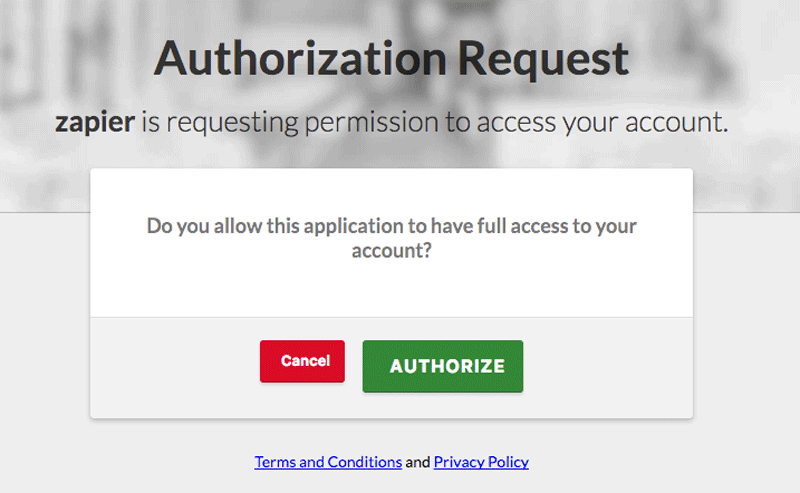Screen dimensions: 800x493
Task: Click the word 'and' between footer links
Action: tap(417, 462)
